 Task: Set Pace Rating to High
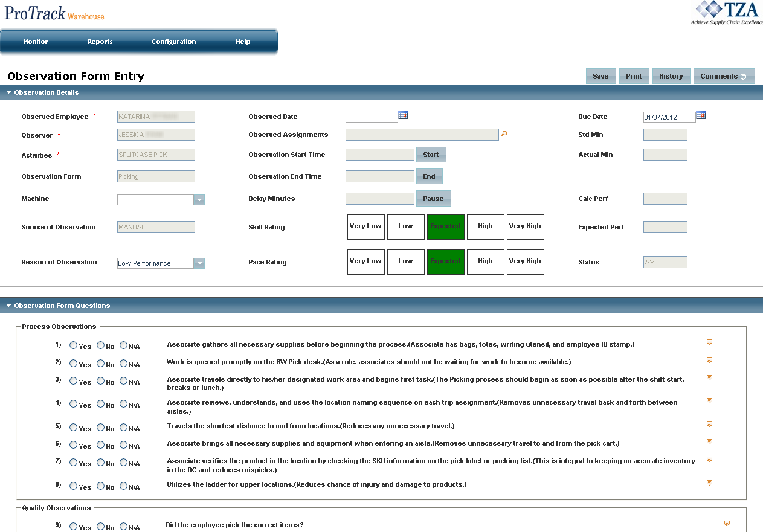[486, 262]
